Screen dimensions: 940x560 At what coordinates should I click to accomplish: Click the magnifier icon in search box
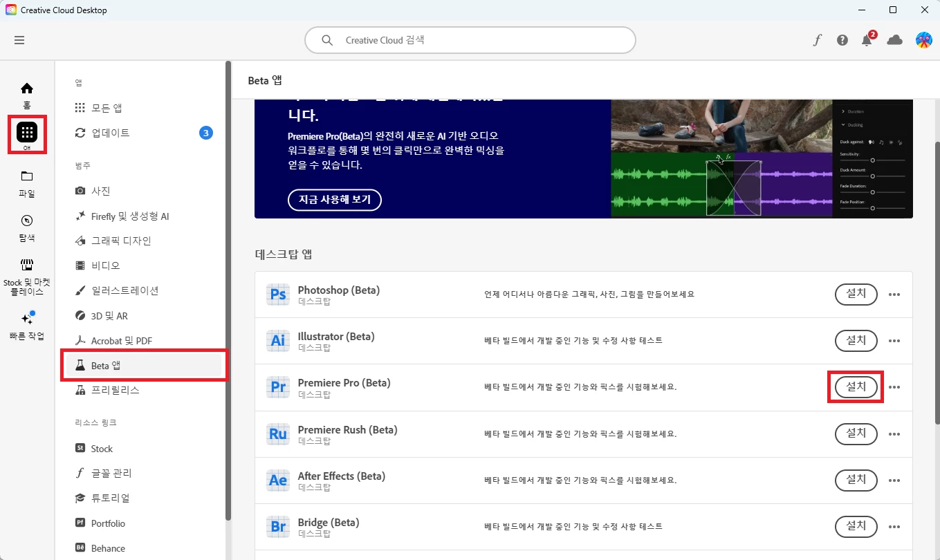coord(327,40)
